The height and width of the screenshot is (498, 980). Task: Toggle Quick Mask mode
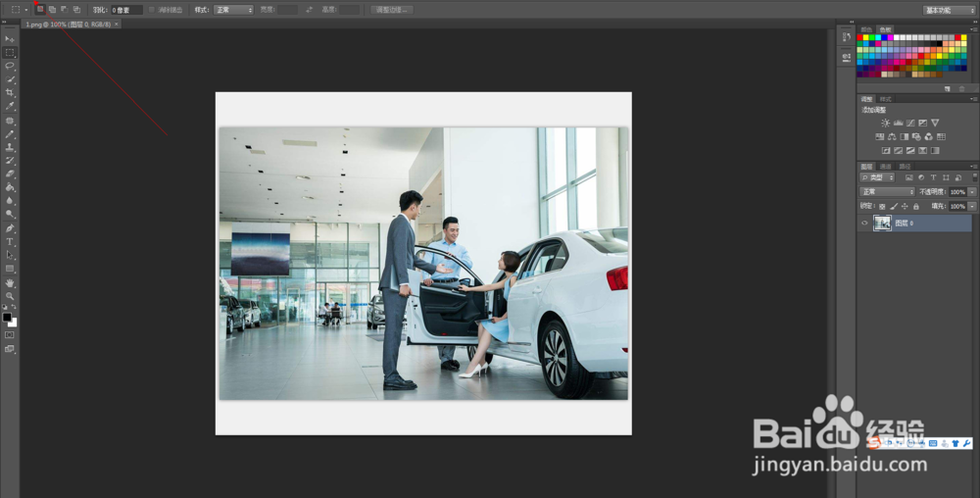click(10, 335)
